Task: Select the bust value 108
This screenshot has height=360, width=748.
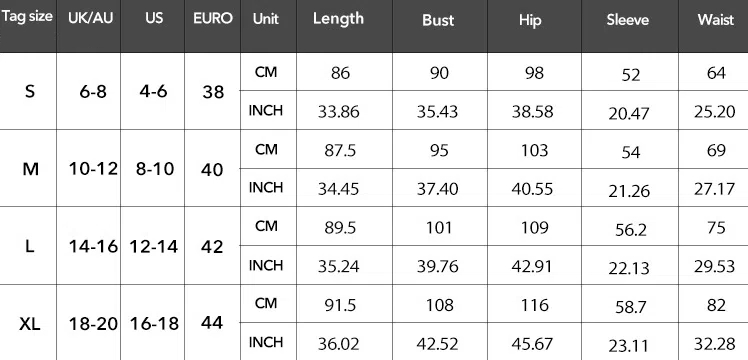Action: [438, 305]
